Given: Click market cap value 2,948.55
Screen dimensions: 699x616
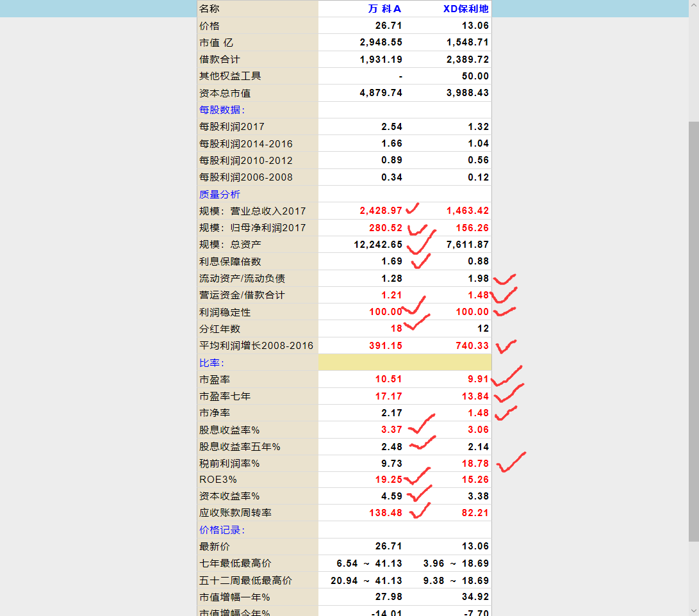Looking at the screenshot, I should tap(381, 42).
